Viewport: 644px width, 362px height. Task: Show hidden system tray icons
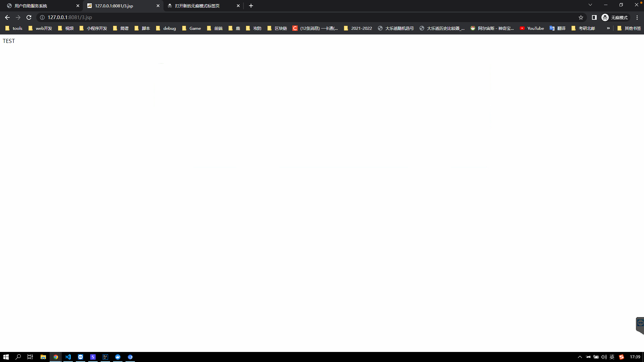580,357
